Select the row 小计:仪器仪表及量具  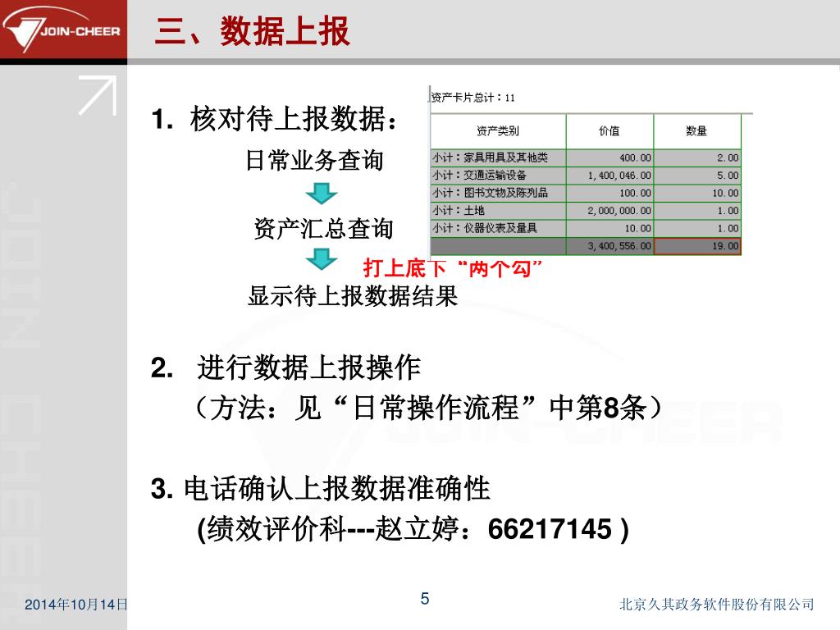pos(586,228)
